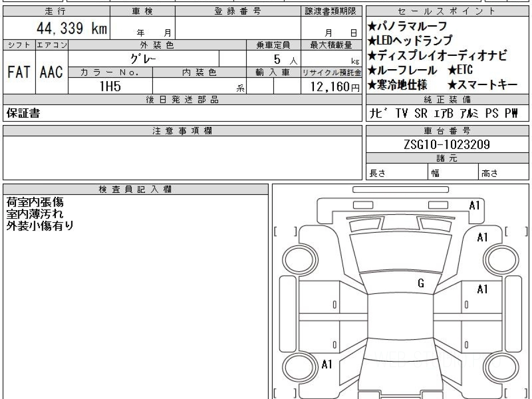The image size is (532, 399).
Task: Click the グレー exterior color value
Action: (x=144, y=58)
